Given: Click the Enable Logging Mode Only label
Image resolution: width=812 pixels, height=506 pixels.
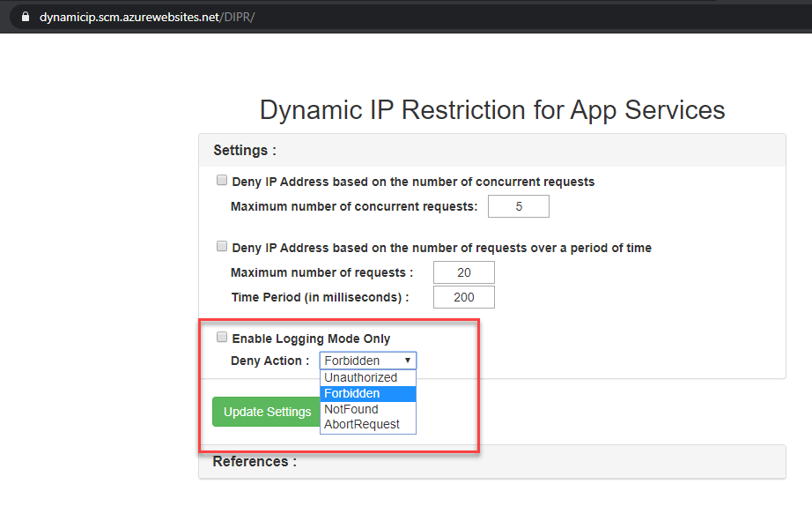Looking at the screenshot, I should pos(311,339).
